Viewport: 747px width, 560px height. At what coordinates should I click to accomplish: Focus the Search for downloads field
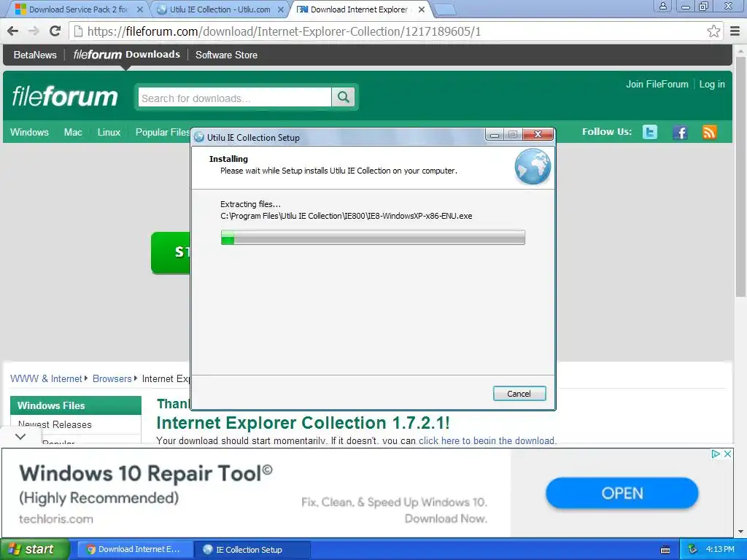tap(235, 98)
